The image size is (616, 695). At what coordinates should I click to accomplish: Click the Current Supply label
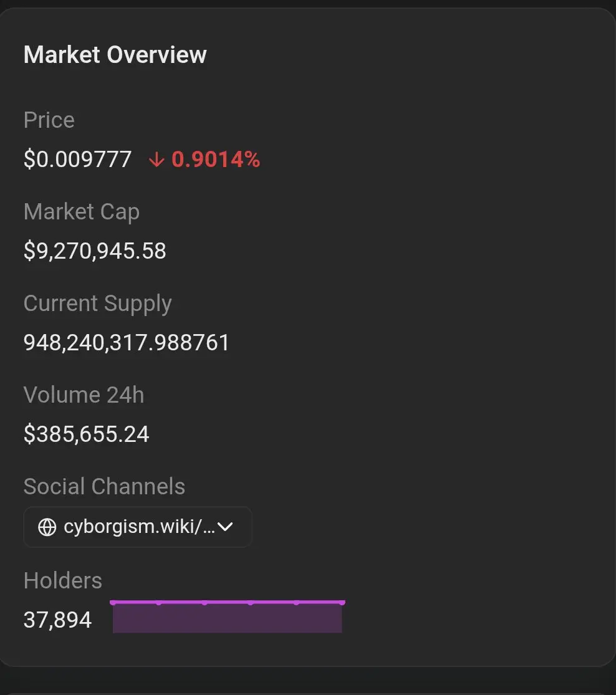[97, 304]
